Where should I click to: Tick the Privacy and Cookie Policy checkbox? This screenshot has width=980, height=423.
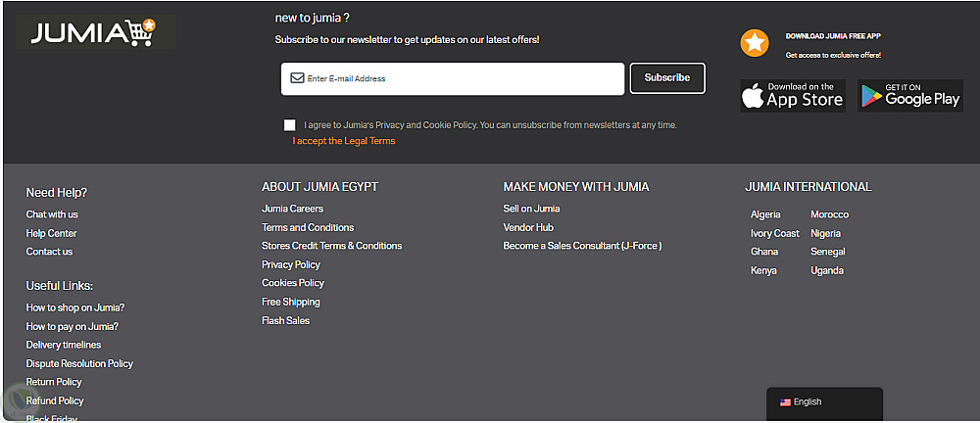click(289, 125)
